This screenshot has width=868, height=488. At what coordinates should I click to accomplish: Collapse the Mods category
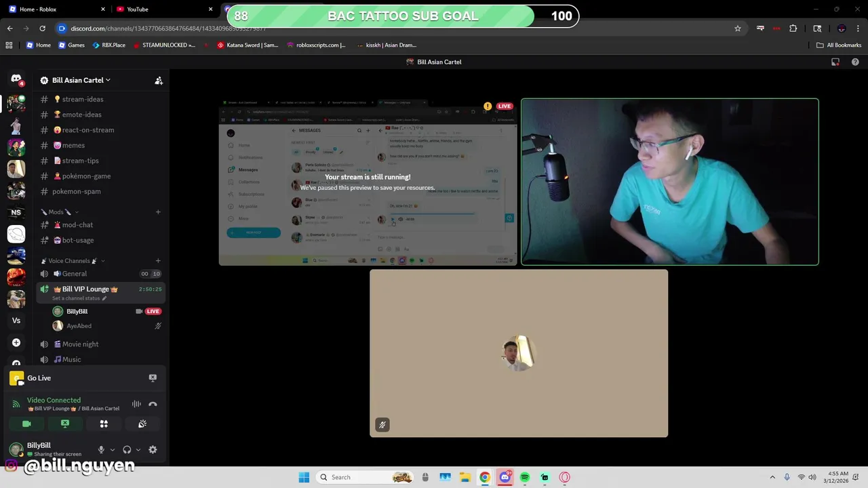click(x=60, y=211)
